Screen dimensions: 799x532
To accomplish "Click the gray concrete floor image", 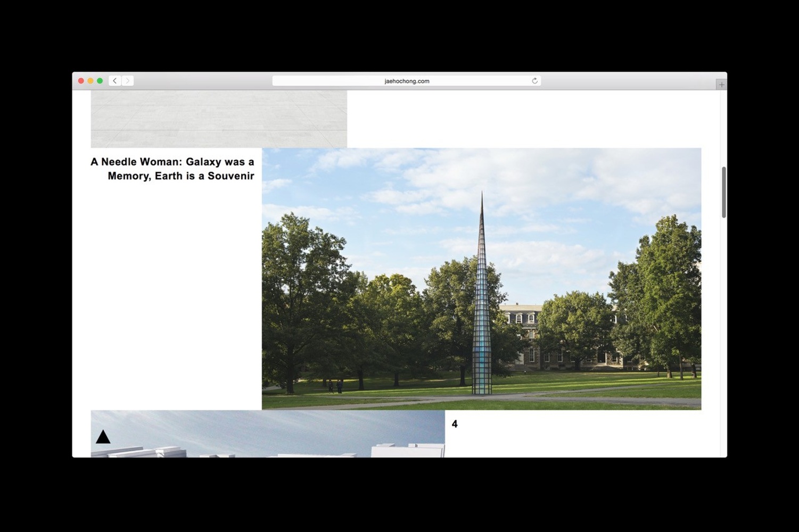I will pyautogui.click(x=219, y=119).
